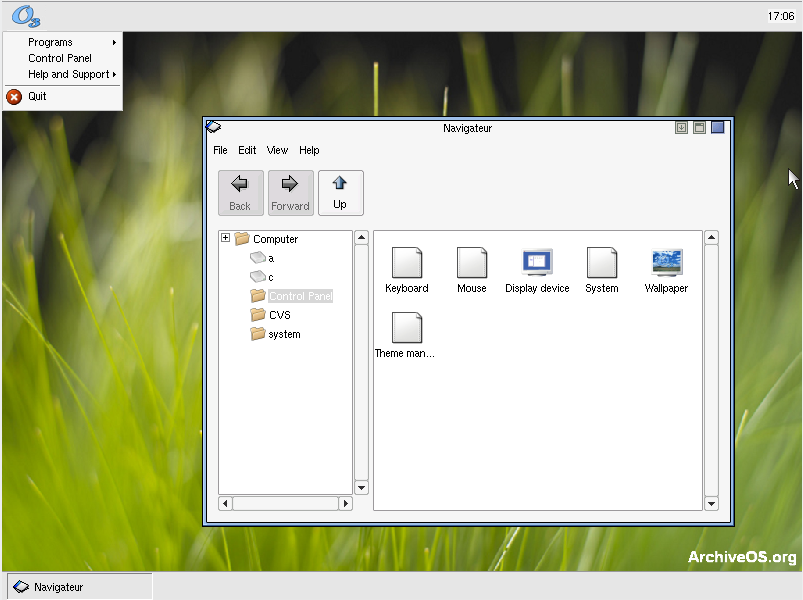Select drive a icon in tree
Image resolution: width=803 pixels, height=600 pixels.
(258, 258)
